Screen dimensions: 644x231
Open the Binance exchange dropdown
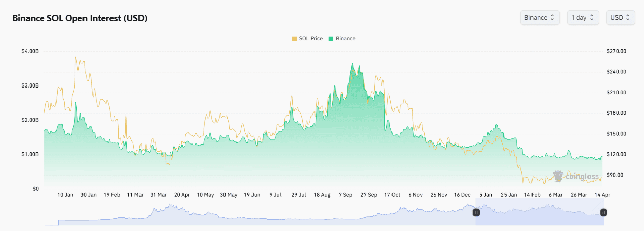[540, 18]
